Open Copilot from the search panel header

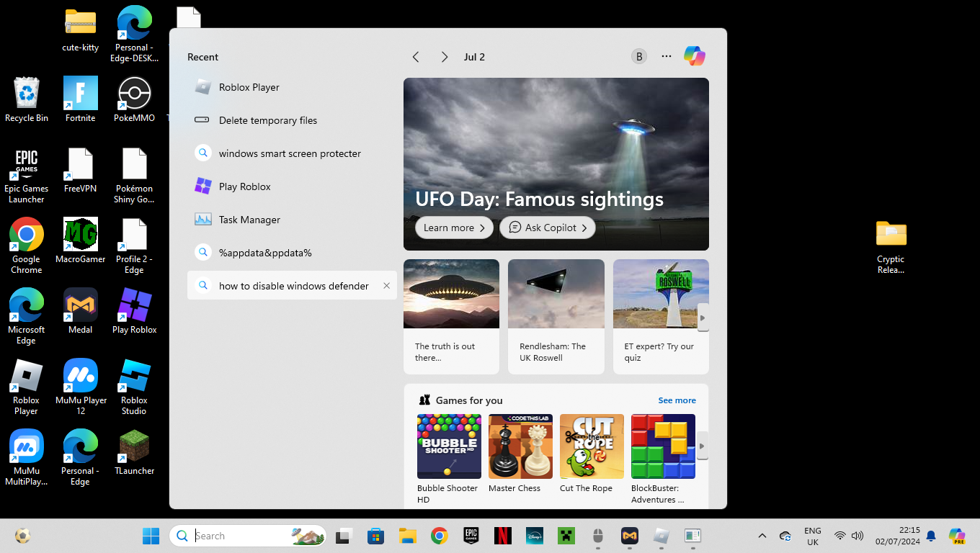tap(695, 56)
